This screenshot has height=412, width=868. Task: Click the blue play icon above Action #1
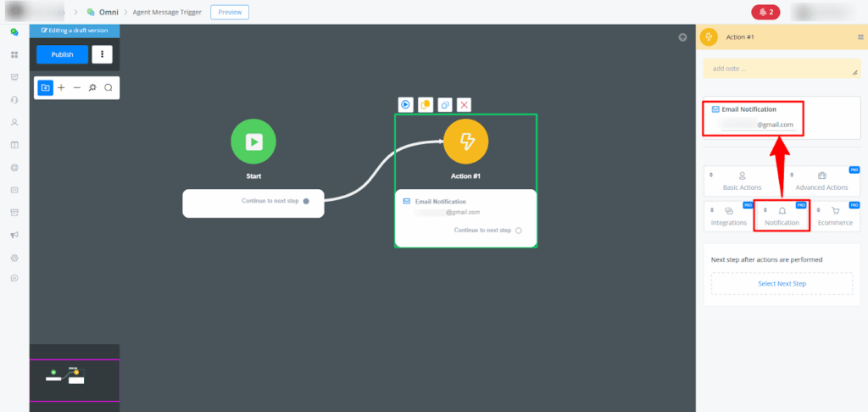[406, 104]
